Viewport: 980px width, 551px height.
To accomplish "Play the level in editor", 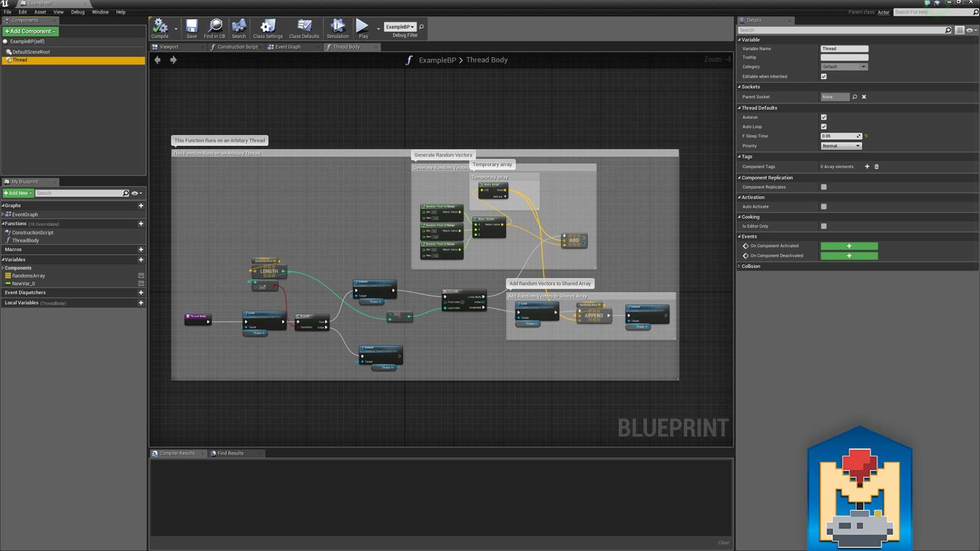I will tap(363, 29).
